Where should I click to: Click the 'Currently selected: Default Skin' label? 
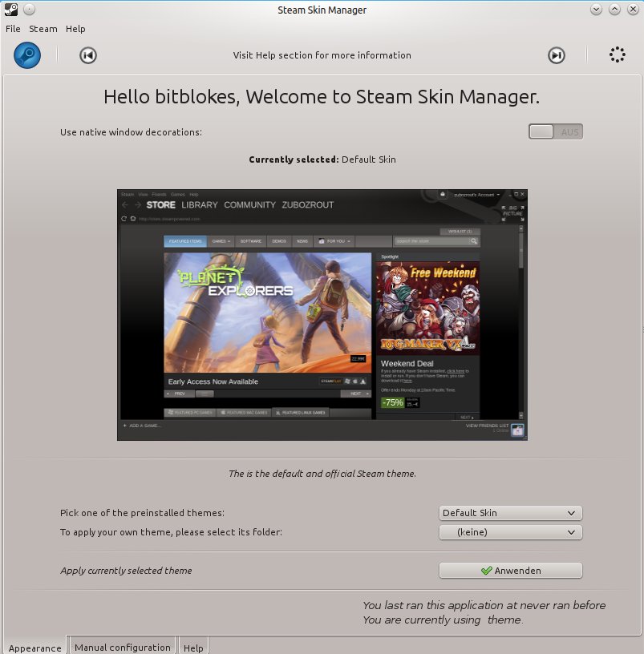tap(322, 159)
